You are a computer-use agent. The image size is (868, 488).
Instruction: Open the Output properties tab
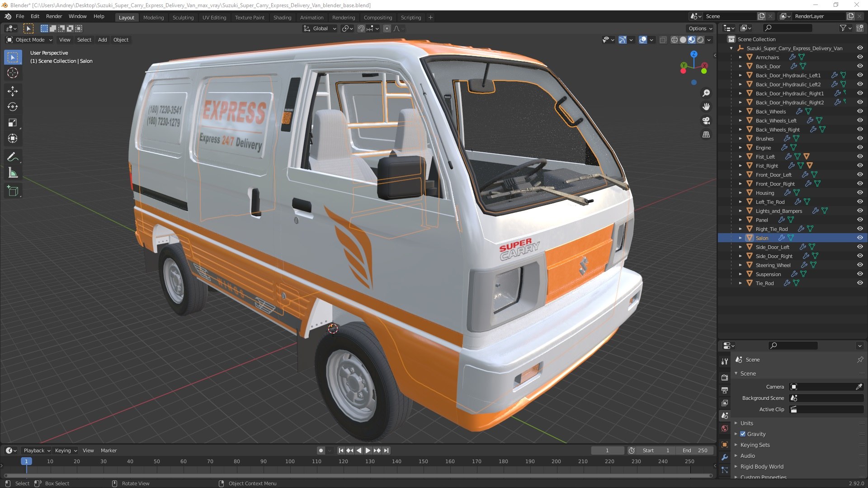[x=725, y=390]
